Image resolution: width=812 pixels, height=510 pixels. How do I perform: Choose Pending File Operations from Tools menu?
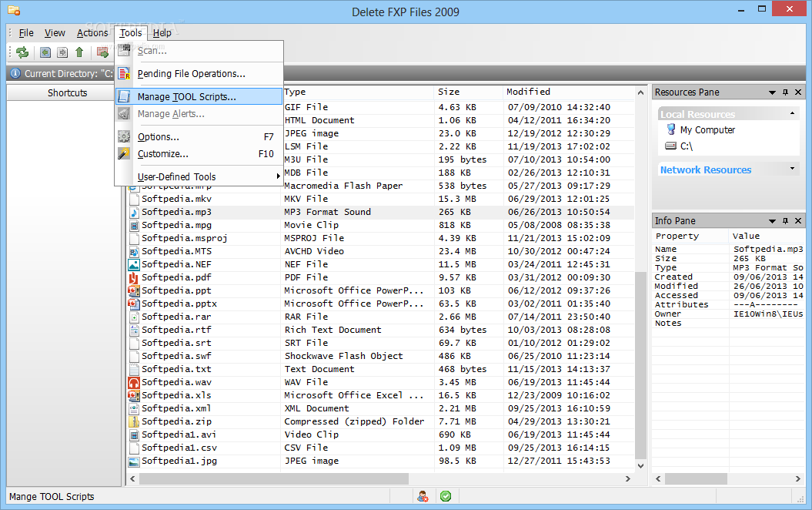pos(199,74)
